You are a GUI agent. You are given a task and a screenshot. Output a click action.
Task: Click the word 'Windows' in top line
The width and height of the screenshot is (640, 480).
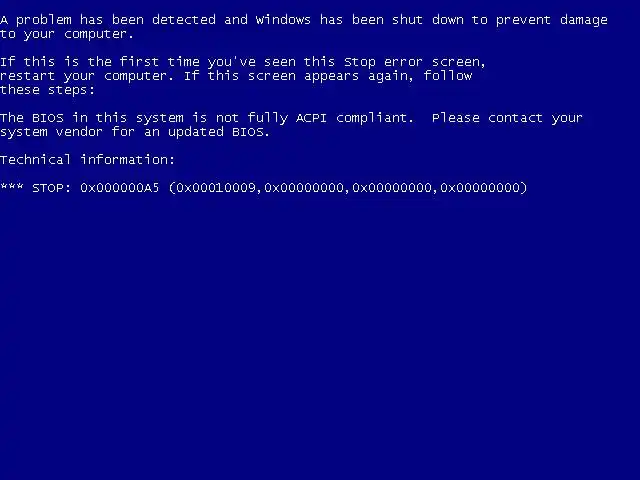[x=283, y=20]
